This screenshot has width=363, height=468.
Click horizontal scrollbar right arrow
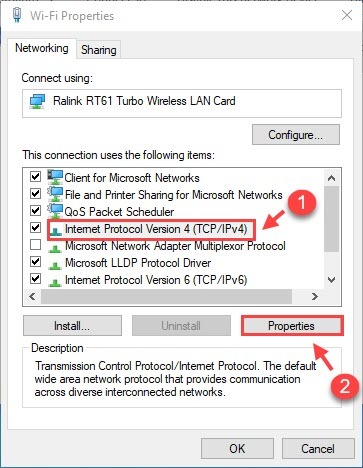pos(314,296)
